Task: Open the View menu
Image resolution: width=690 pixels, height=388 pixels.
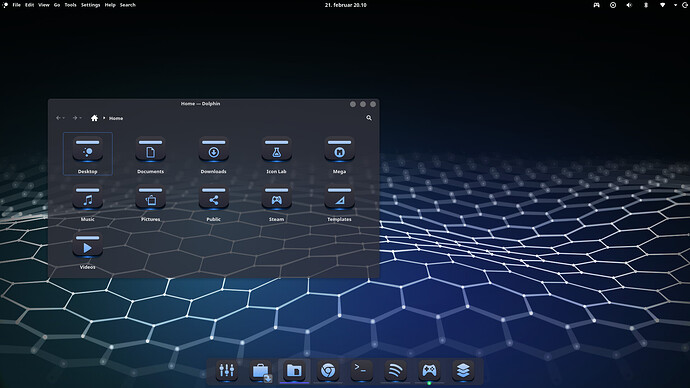Action: (x=44, y=5)
